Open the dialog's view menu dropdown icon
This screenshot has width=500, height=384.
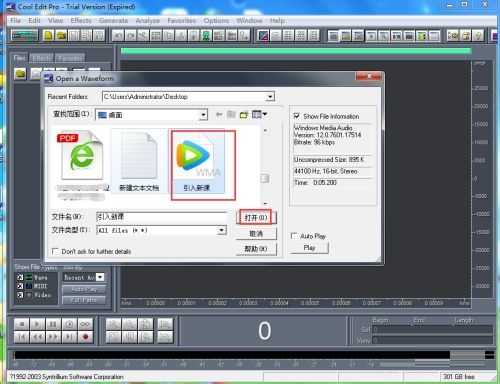(260, 114)
